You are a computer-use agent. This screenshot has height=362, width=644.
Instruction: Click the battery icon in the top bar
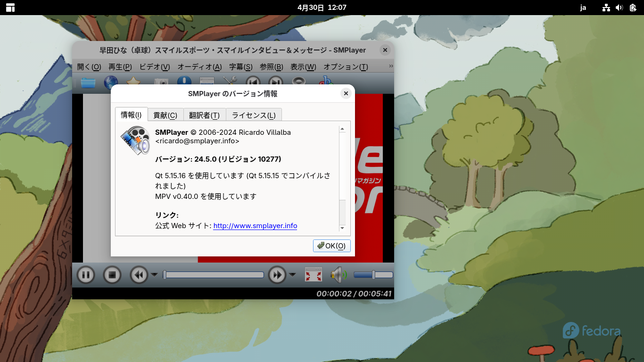pyautogui.click(x=633, y=8)
